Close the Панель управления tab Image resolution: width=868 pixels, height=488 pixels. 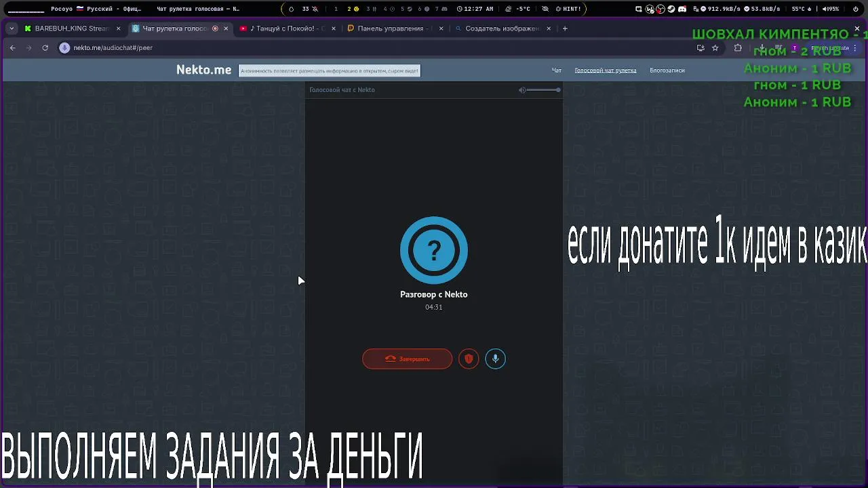pyautogui.click(x=441, y=28)
